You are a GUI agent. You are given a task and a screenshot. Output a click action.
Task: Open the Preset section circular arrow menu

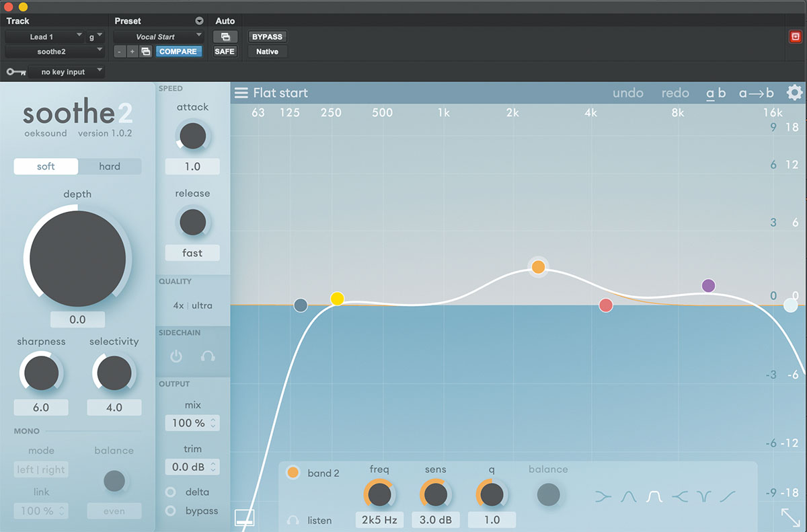point(198,21)
